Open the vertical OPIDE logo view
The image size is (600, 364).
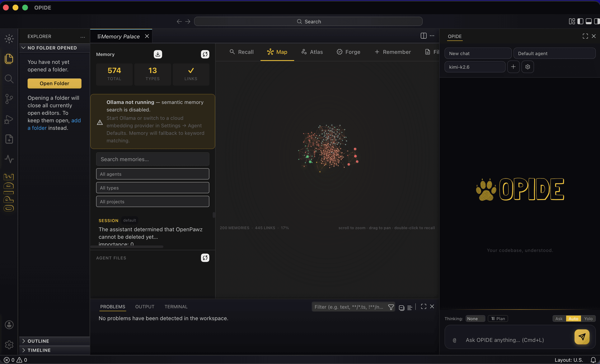point(9,192)
